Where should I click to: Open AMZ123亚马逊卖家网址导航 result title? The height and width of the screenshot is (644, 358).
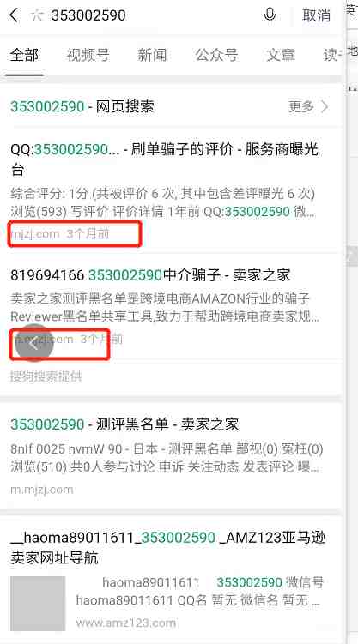pyautogui.click(x=167, y=547)
